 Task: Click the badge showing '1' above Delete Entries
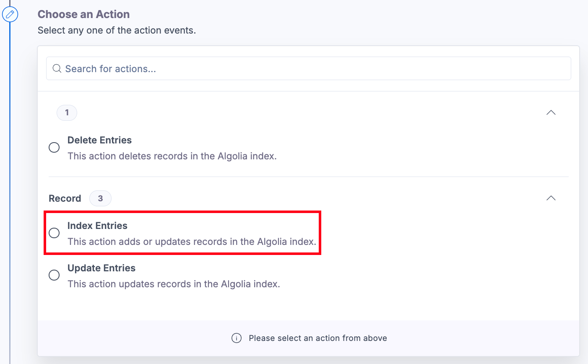(x=67, y=112)
